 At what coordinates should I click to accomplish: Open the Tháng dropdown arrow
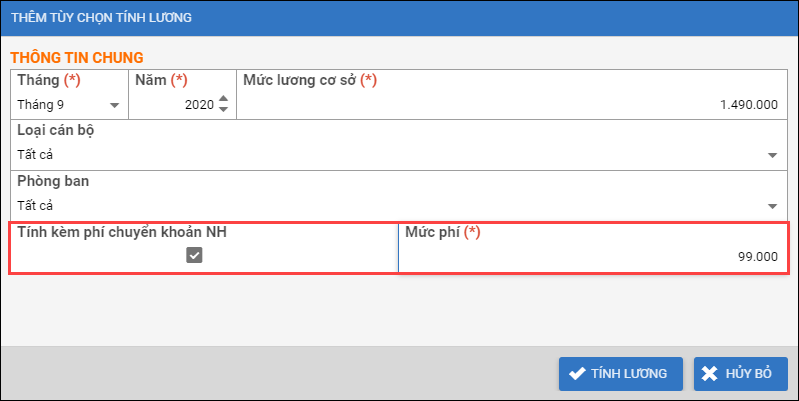(114, 105)
